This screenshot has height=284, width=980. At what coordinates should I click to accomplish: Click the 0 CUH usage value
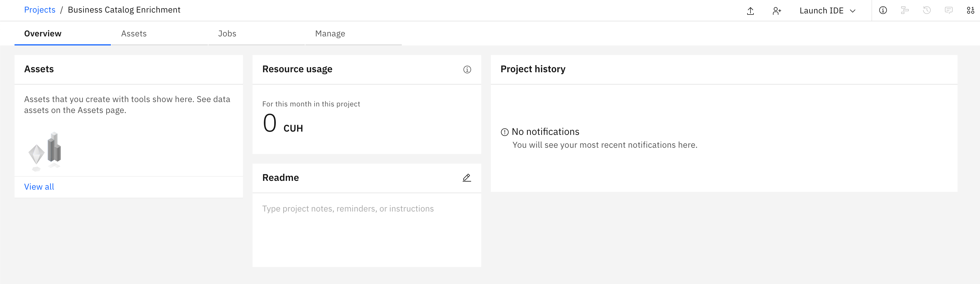pos(282,124)
